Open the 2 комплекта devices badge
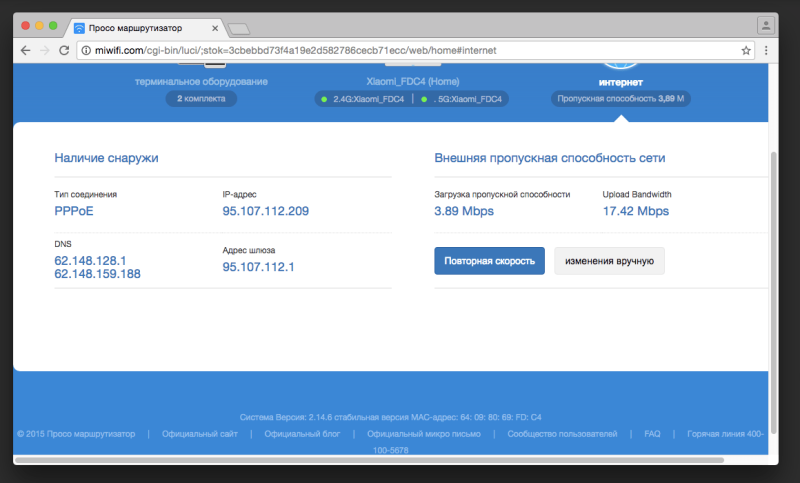 click(201, 98)
